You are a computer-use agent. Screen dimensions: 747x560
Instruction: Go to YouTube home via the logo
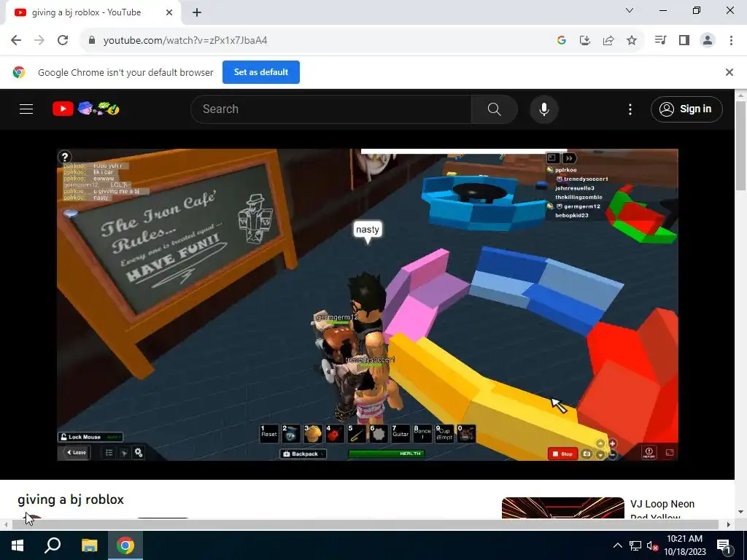(86, 109)
